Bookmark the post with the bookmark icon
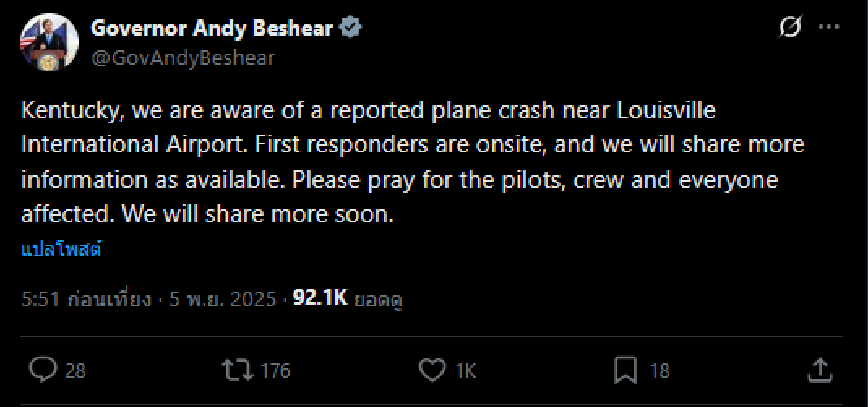 tap(625, 371)
